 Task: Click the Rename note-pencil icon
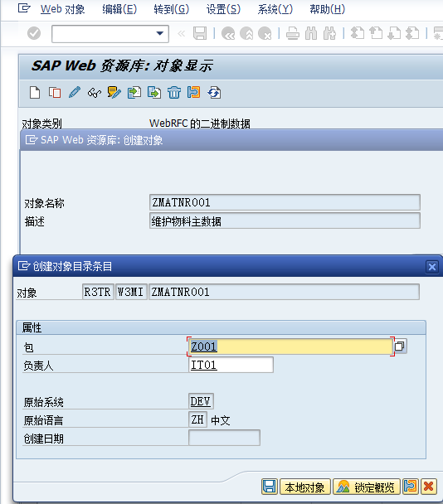114,93
